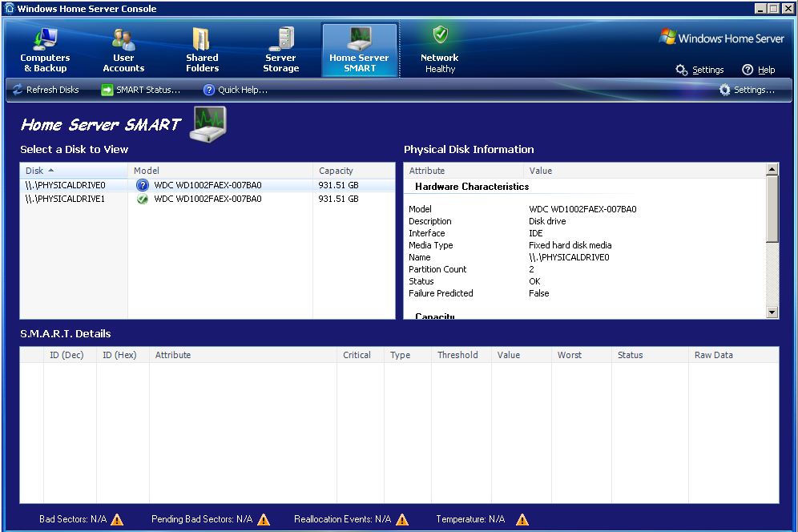
Task: Click the Bad Sectors warning icon
Action: point(117,519)
